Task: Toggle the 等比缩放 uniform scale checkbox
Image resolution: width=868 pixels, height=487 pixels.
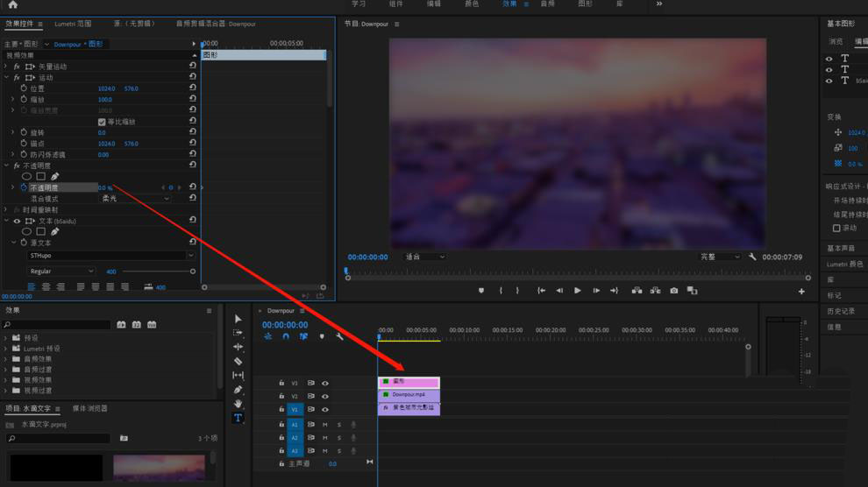Action: 102,122
